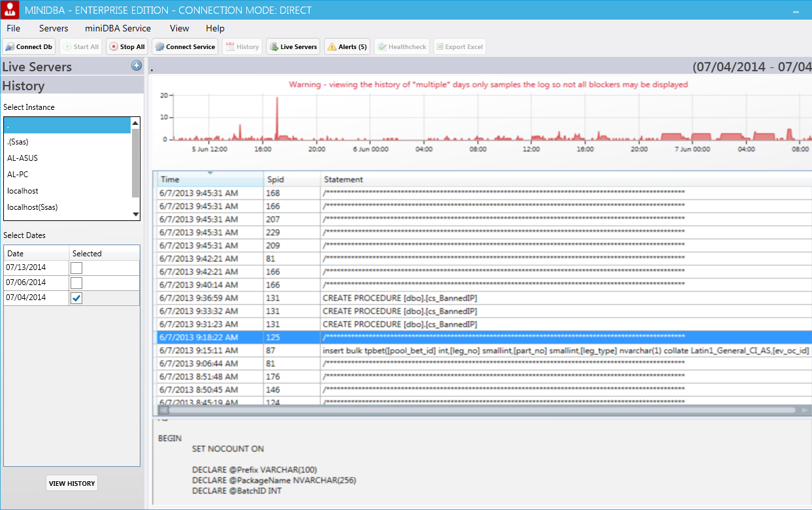Open the Help menu
The height and width of the screenshot is (510, 812).
pyautogui.click(x=215, y=28)
